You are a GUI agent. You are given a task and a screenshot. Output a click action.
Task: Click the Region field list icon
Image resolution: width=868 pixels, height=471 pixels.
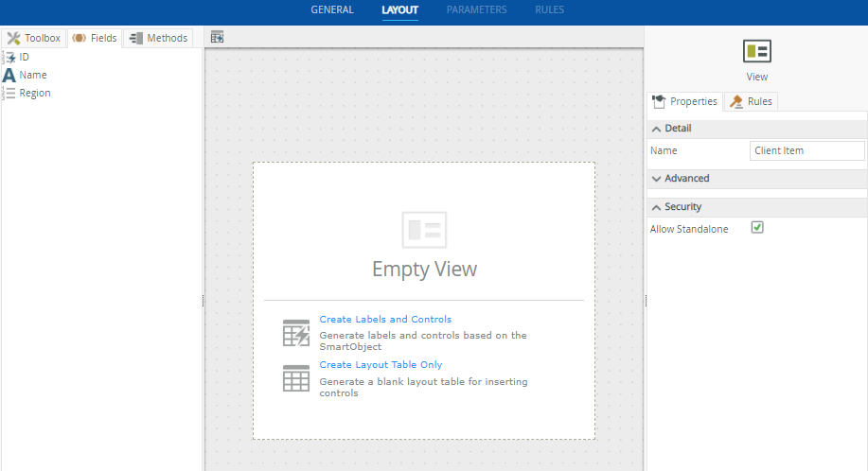point(9,94)
